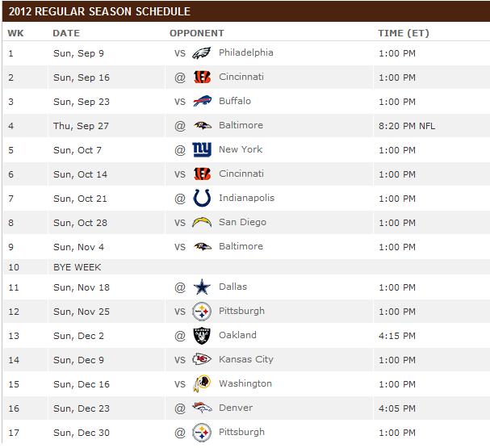Image resolution: width=490 pixels, height=448 pixels.
Task: Click the week 12 Pittsburgh Steelers logo
Action: [202, 312]
